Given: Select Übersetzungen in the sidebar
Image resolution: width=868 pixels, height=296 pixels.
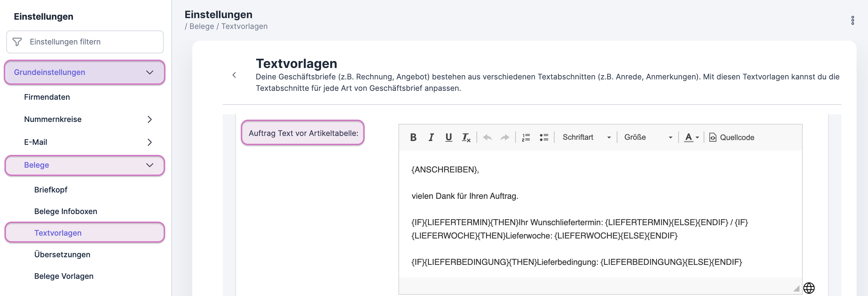Looking at the screenshot, I should point(62,254).
